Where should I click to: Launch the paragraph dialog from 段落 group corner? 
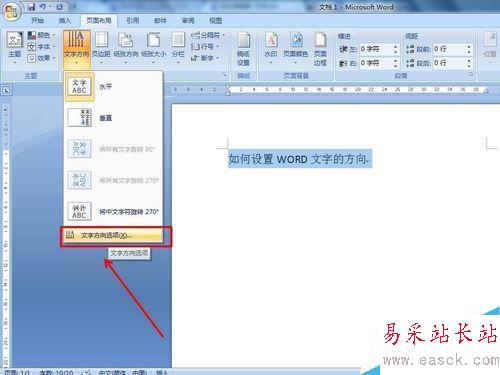tap(471, 75)
